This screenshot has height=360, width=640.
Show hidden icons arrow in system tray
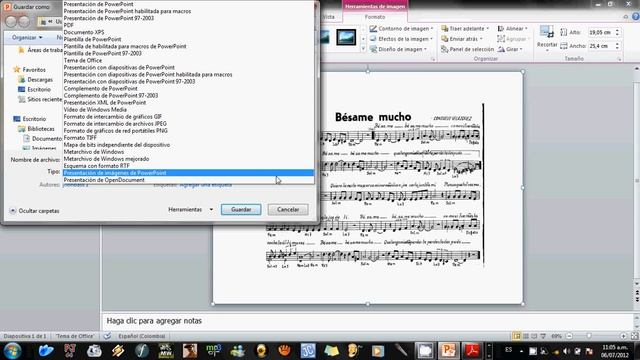[521, 351]
